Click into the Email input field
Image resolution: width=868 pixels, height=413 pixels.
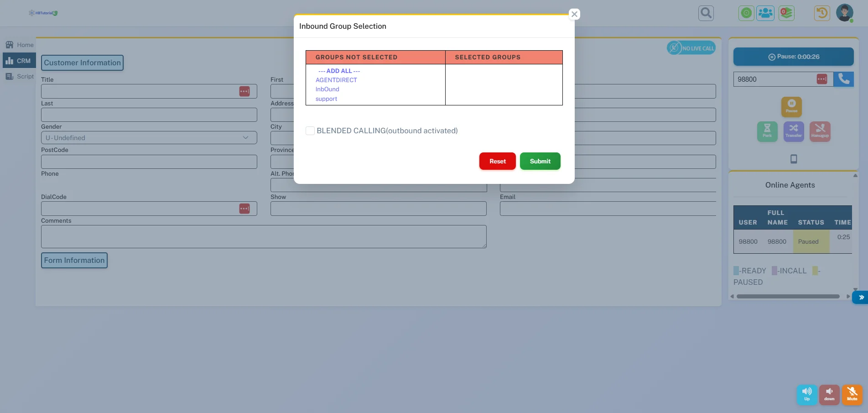tap(608, 209)
